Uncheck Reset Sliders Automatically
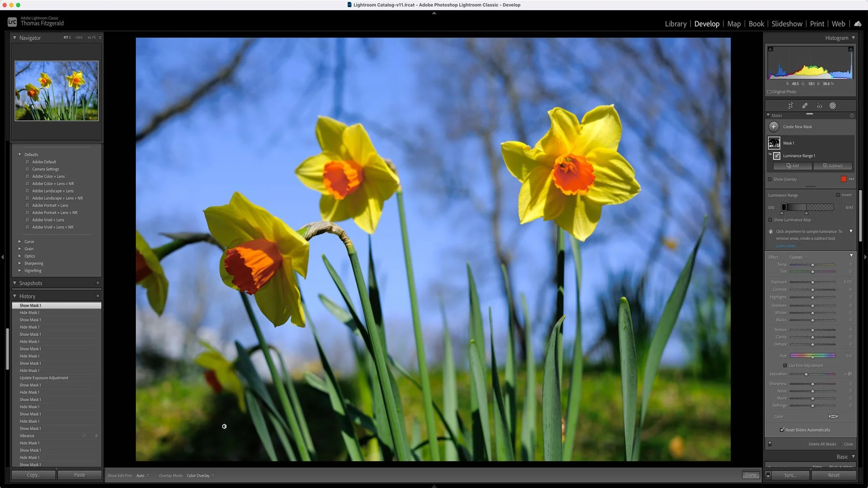 (x=782, y=430)
